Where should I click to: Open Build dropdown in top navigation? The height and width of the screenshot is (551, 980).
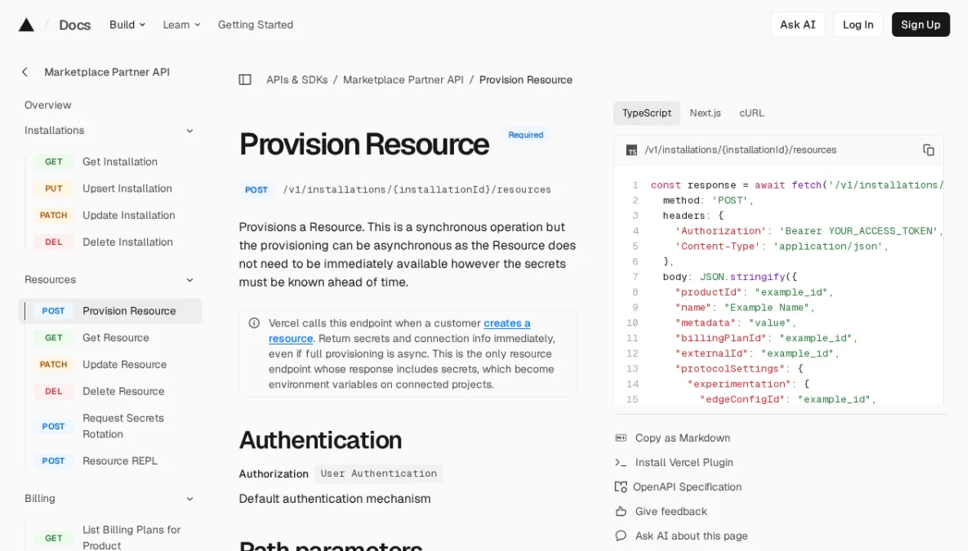point(127,24)
